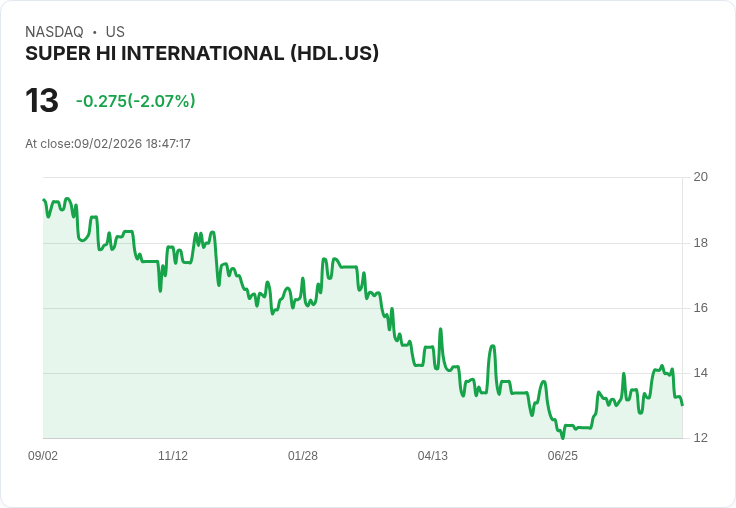Click the 20 price axis label
The image size is (736, 508).
tap(701, 177)
